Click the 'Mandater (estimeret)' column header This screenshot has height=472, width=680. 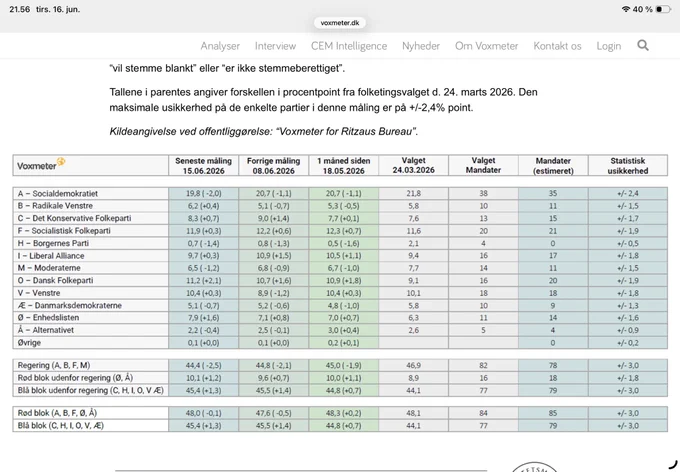click(553, 165)
